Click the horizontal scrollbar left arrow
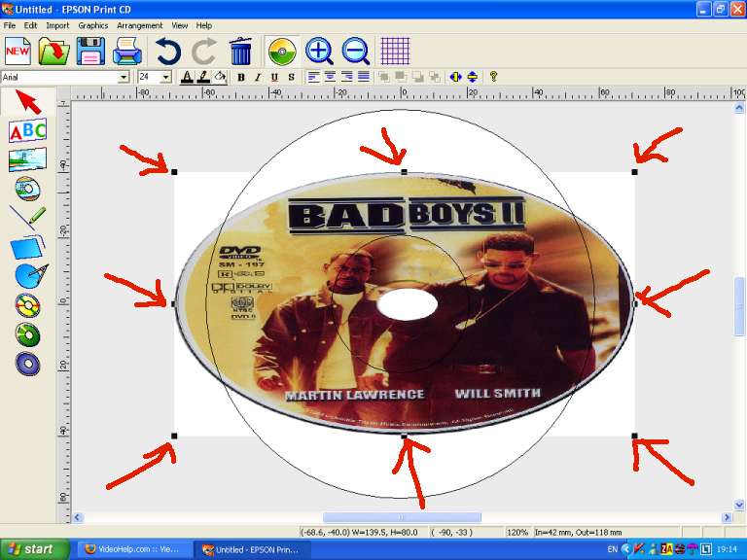747x560 pixels. click(78, 517)
